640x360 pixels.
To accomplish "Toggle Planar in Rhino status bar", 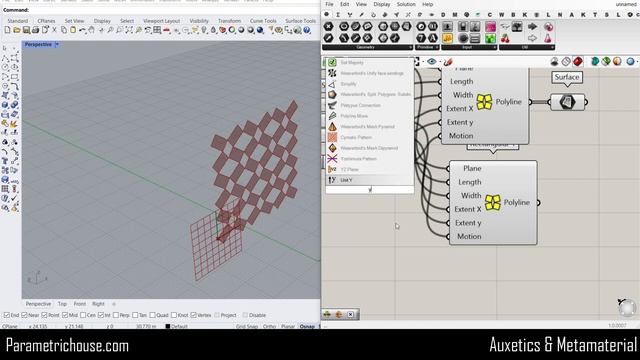I will (288, 327).
